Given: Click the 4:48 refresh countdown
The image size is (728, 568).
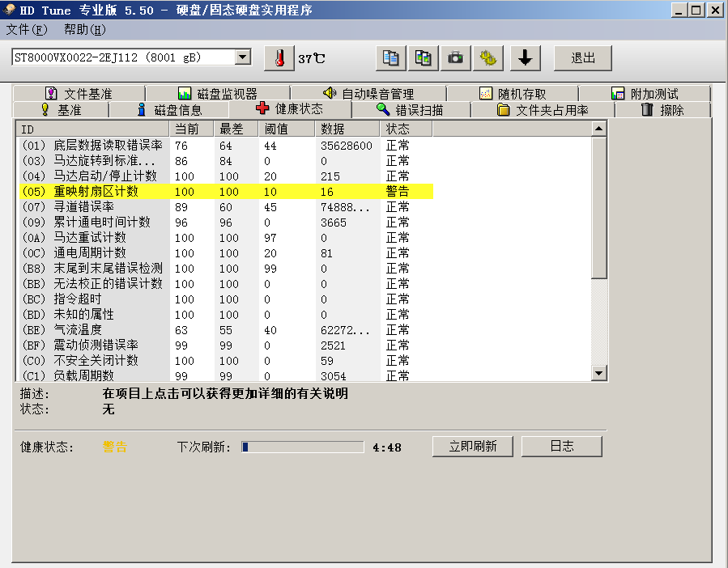Looking at the screenshot, I should (387, 447).
